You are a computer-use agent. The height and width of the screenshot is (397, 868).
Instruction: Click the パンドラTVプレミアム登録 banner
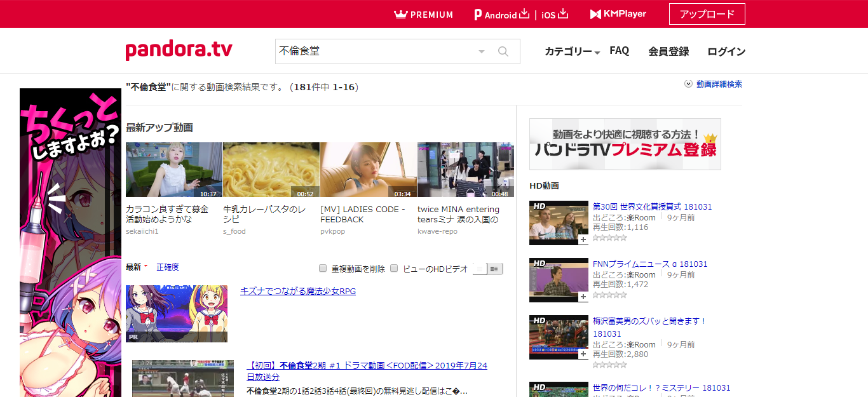(x=625, y=144)
